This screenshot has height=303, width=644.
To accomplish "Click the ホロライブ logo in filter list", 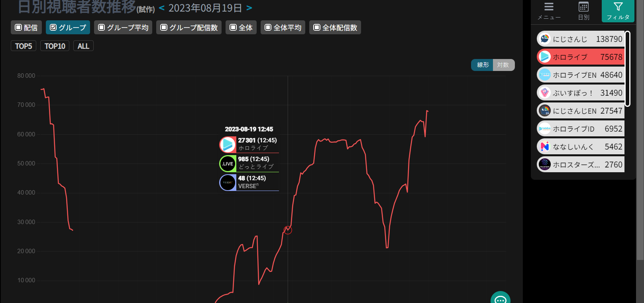I will pyautogui.click(x=545, y=57).
